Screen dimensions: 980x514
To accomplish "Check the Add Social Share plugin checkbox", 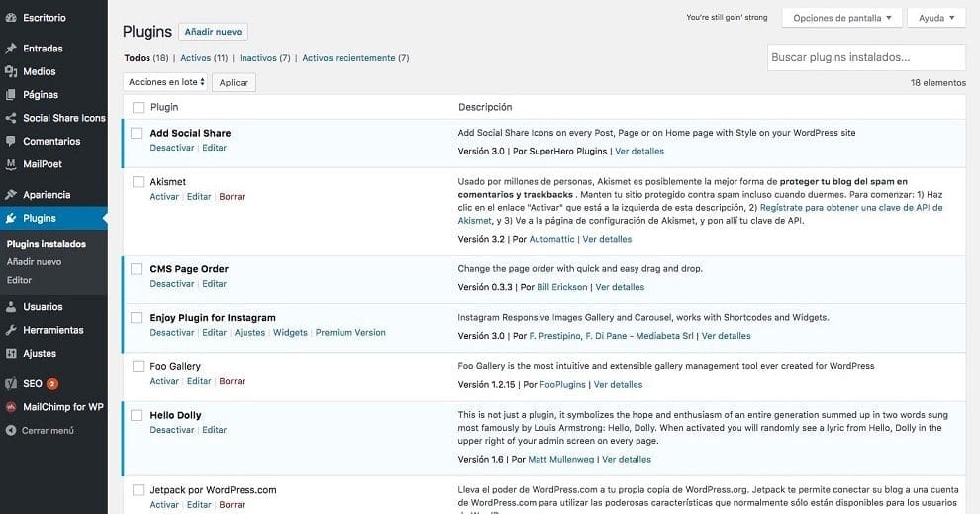I will 137,133.
